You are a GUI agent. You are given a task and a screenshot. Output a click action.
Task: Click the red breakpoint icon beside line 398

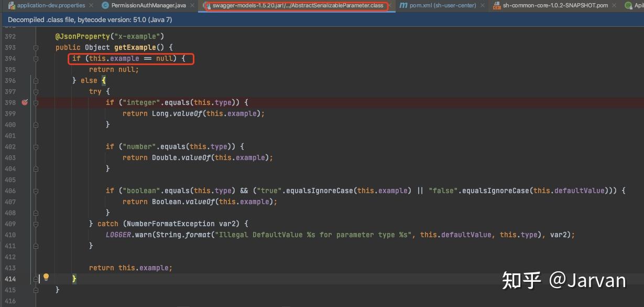coord(24,102)
